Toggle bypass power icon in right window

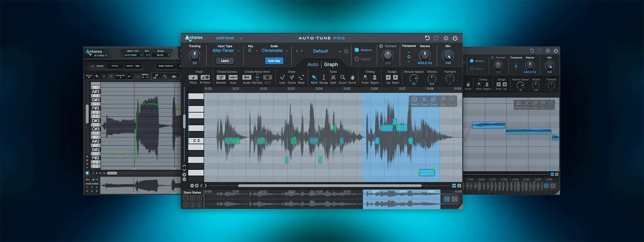point(556,51)
